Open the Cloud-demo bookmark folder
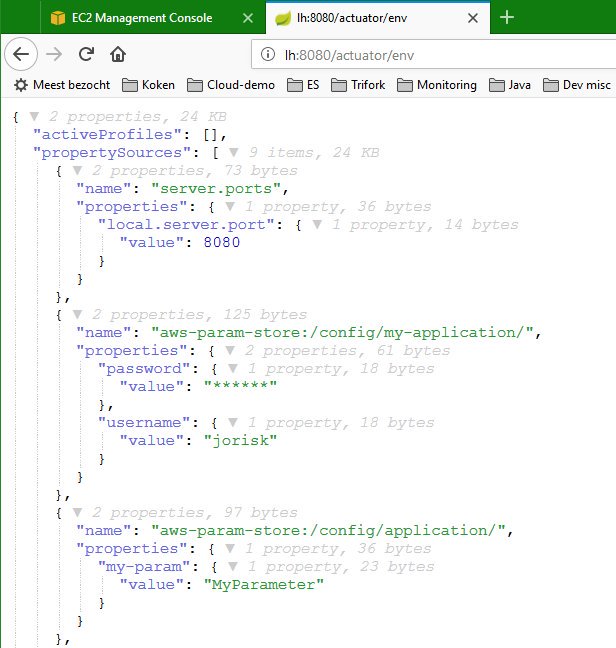Image resolution: width=616 pixels, height=648 pixels. 231,85
